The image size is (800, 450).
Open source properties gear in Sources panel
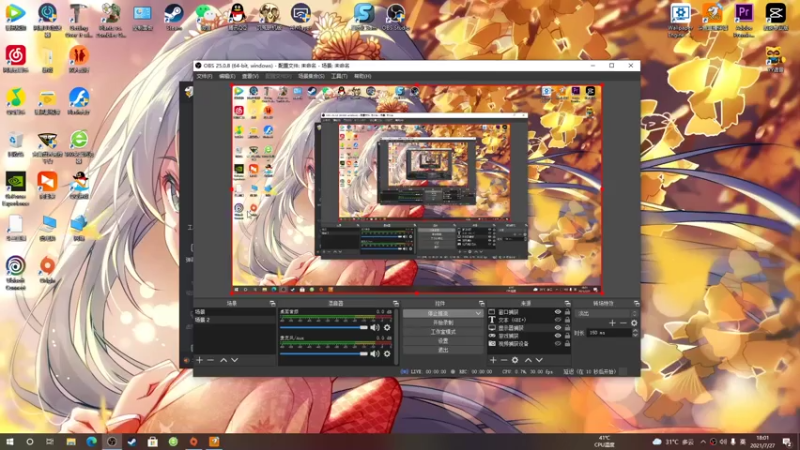[x=515, y=360]
